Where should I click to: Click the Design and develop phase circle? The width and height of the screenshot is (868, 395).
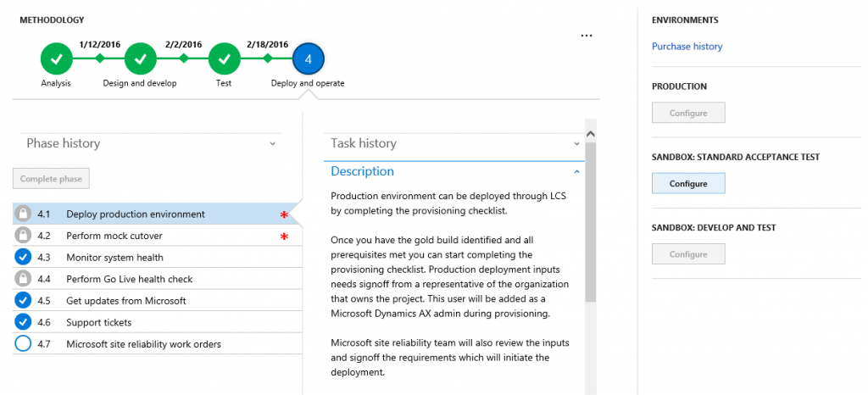[x=140, y=59]
